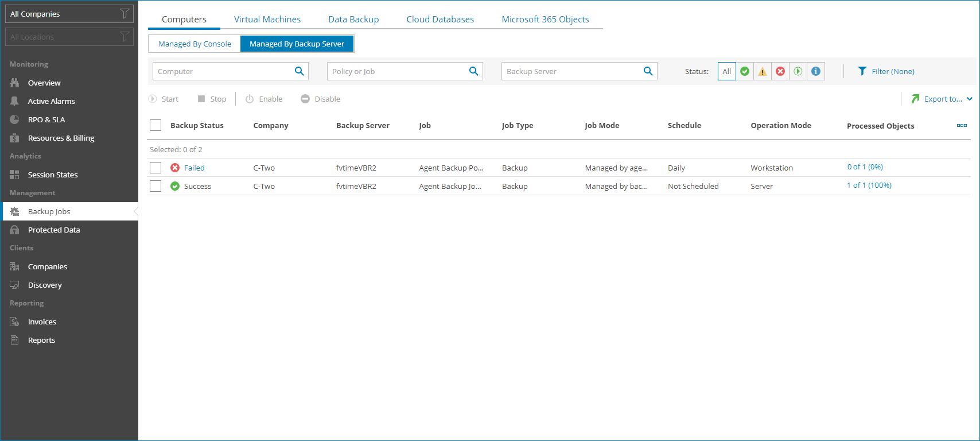Open the Invoices reporting page
980x441 pixels.
click(42, 322)
